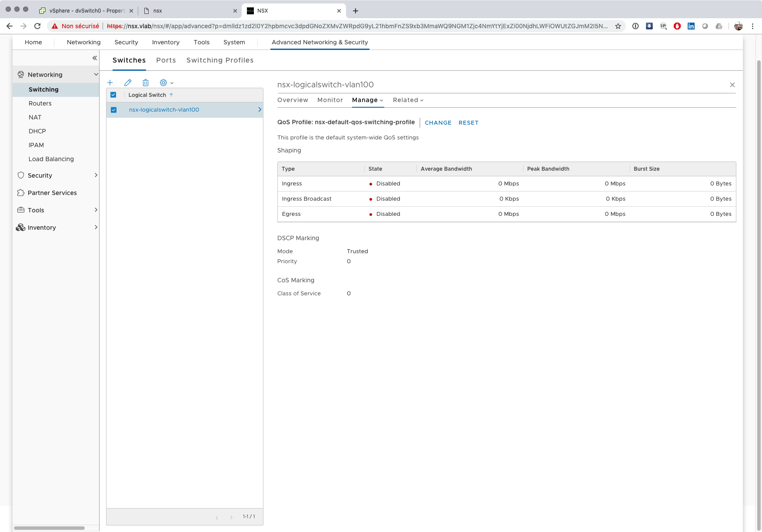Viewport: 762px width, 532px height.
Task: Click the delete trash icon
Action: pos(146,83)
